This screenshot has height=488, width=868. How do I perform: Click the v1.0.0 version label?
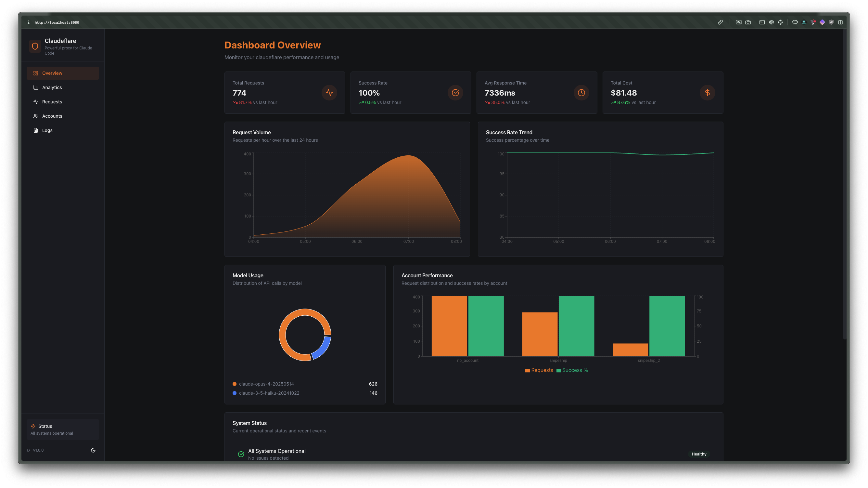tap(38, 450)
